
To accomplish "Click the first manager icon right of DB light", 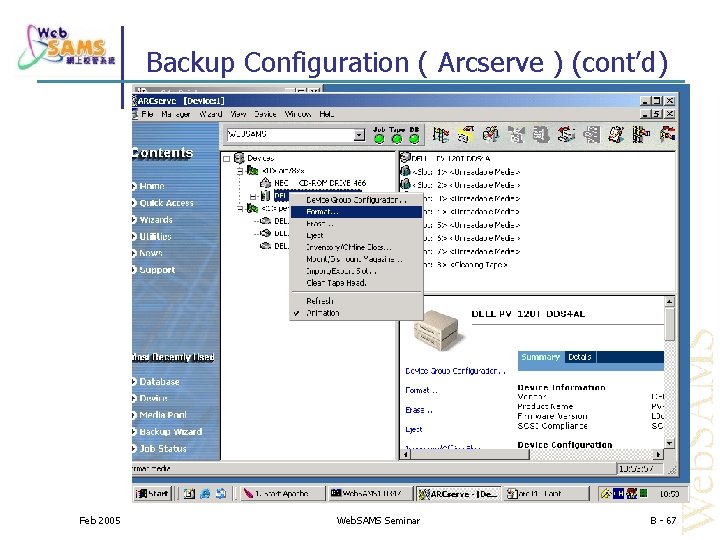I will point(440,135).
